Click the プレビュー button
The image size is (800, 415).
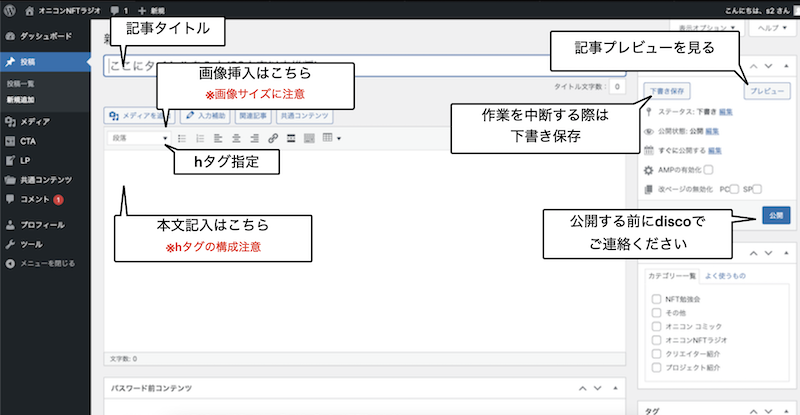[x=767, y=91]
